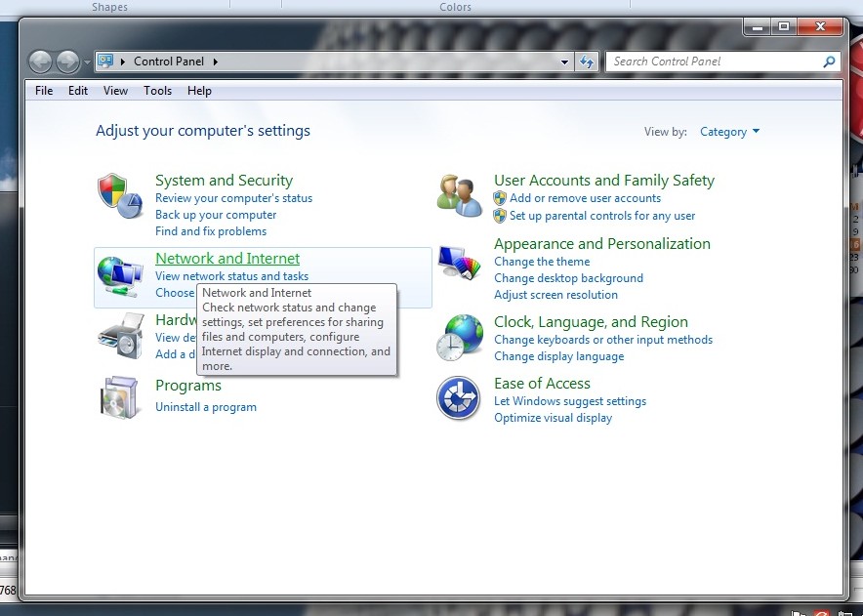Click the Control Panel address bar icon
863x616 pixels.
tap(105, 61)
